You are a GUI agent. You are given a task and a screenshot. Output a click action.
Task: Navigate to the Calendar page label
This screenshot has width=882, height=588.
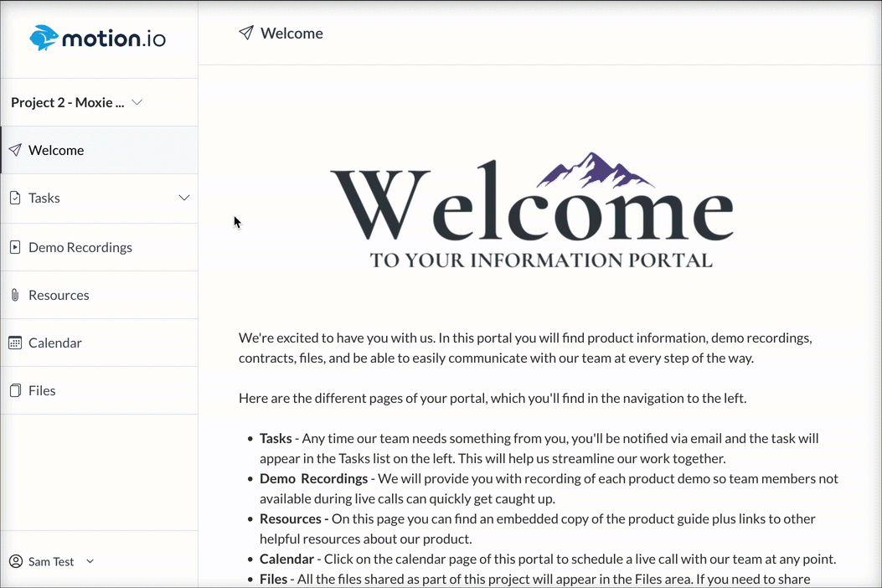(55, 343)
